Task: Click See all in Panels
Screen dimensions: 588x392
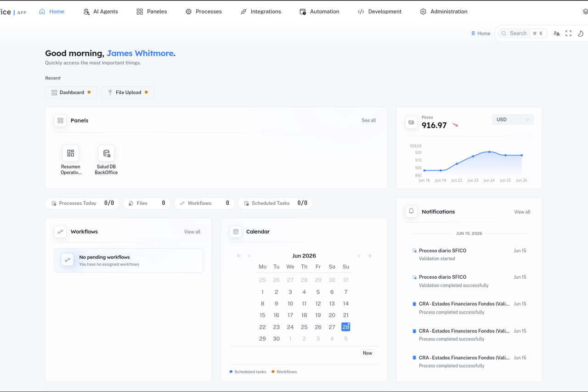Action: 369,120
